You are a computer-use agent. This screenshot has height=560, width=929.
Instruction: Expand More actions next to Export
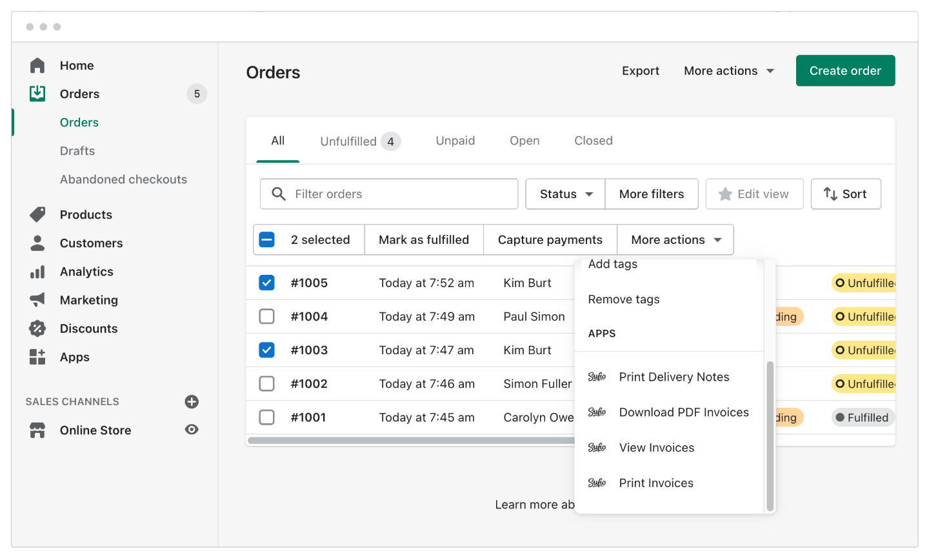728,70
